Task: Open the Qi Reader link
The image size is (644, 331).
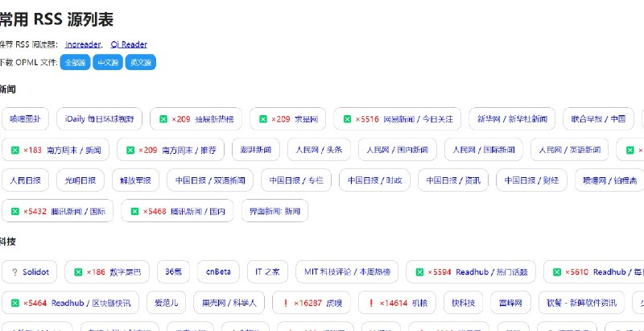Action: tap(129, 44)
